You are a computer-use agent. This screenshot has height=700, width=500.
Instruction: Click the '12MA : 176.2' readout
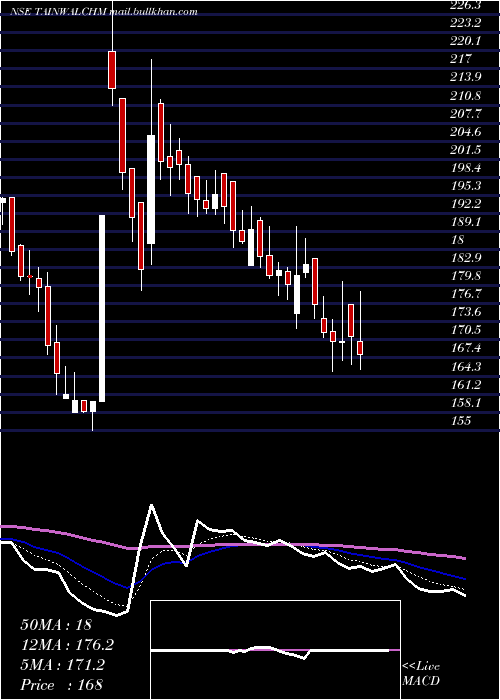[67, 645]
